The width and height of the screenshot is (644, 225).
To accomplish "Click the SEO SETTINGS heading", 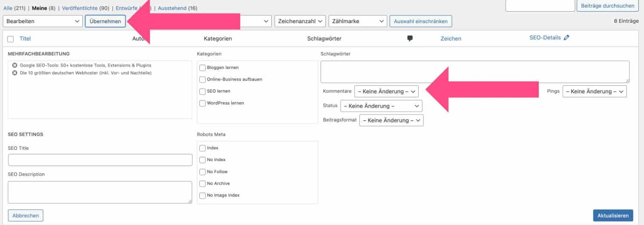I will point(25,134).
